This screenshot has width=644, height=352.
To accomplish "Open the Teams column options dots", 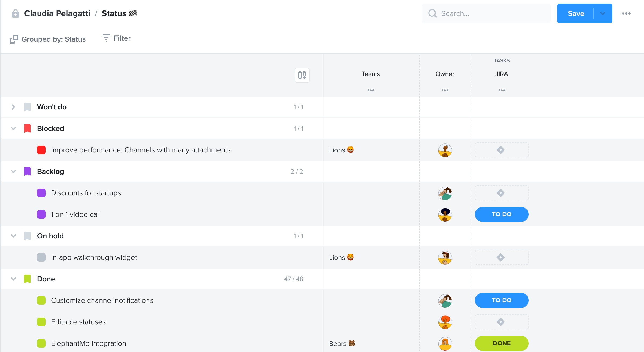I will [x=371, y=90].
